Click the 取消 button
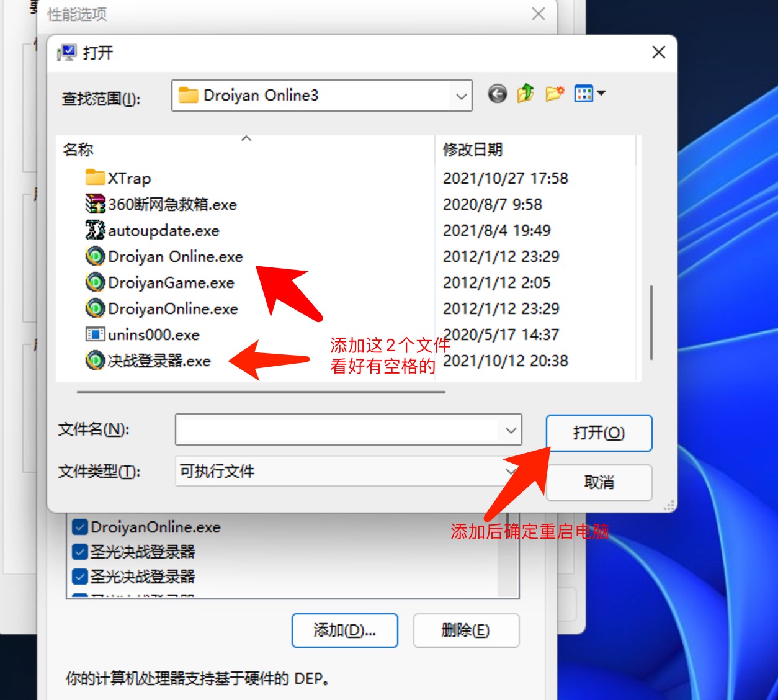Image resolution: width=778 pixels, height=700 pixels. coord(599,482)
